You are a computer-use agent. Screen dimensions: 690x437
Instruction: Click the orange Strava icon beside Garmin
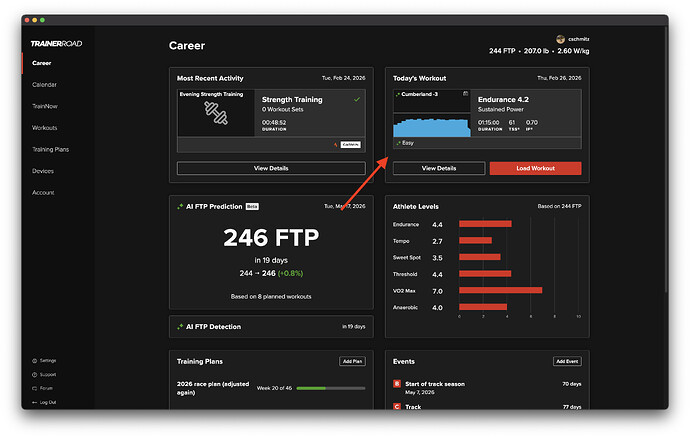[x=335, y=144]
